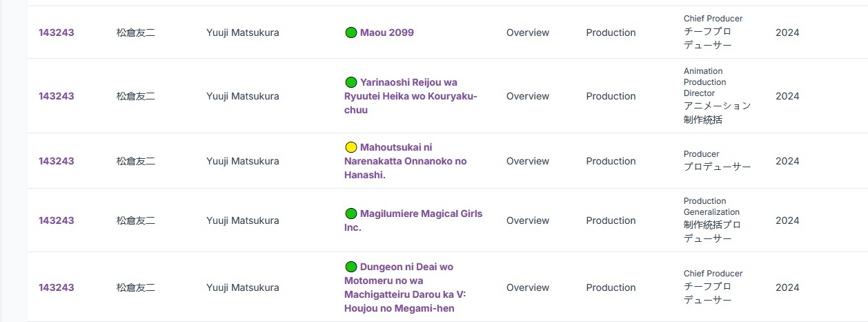Click 松倉友二 in the Yarinaoshi Reijou row
Viewport: 868px width, 322px height.
click(136, 96)
